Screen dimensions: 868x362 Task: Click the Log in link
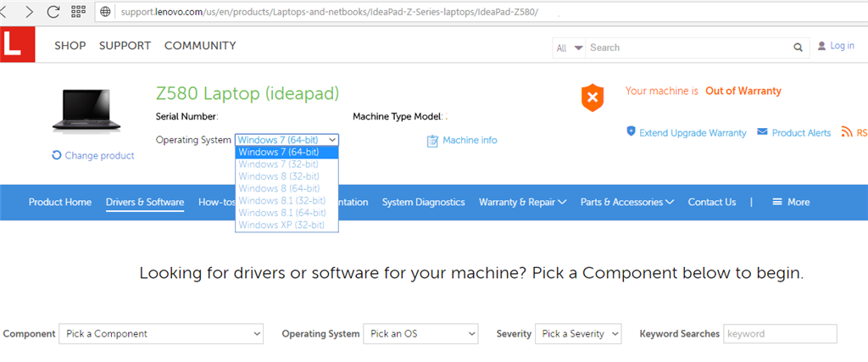click(x=842, y=46)
